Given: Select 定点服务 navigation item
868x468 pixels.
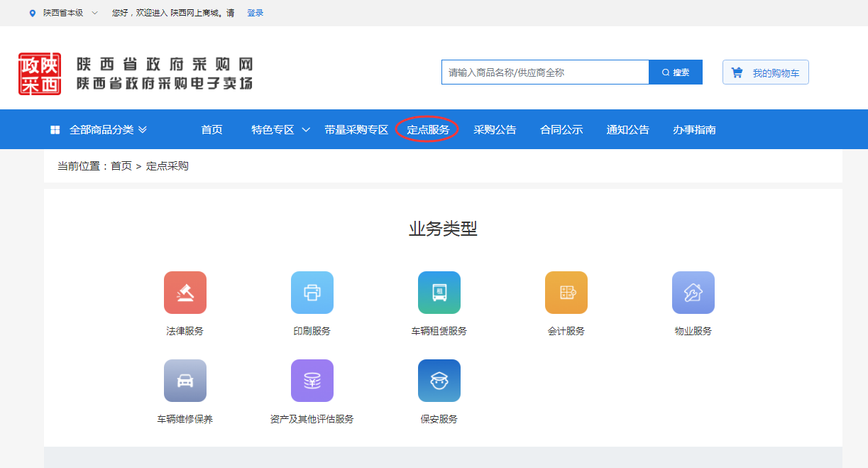Looking at the screenshot, I should click(428, 130).
